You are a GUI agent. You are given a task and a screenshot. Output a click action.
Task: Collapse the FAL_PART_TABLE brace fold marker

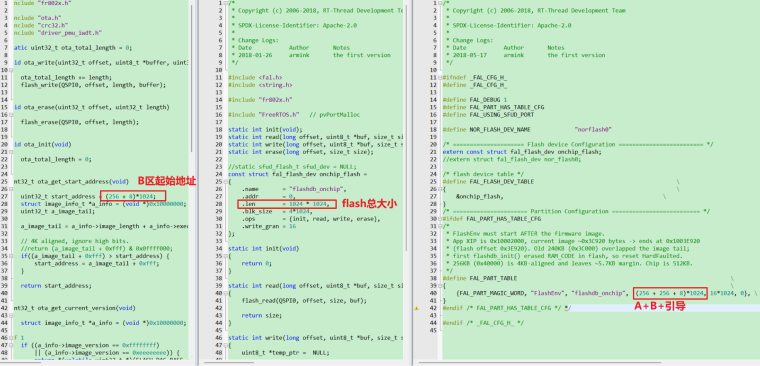(440, 286)
